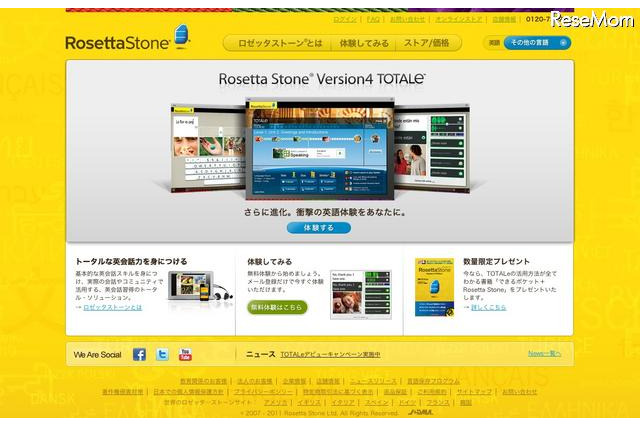This screenshot has height=426, width=640.
Task: Click the Rosetta Stone logo
Action: (x=127, y=38)
